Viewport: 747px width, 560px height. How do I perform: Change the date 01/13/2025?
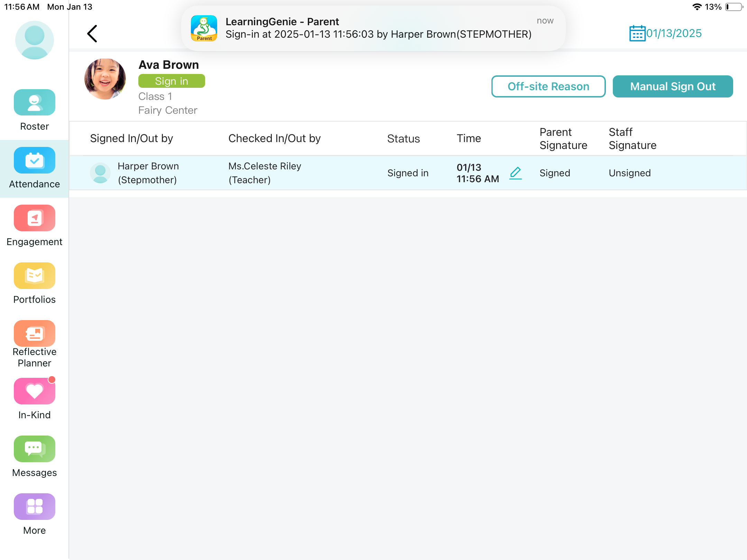coord(674,34)
